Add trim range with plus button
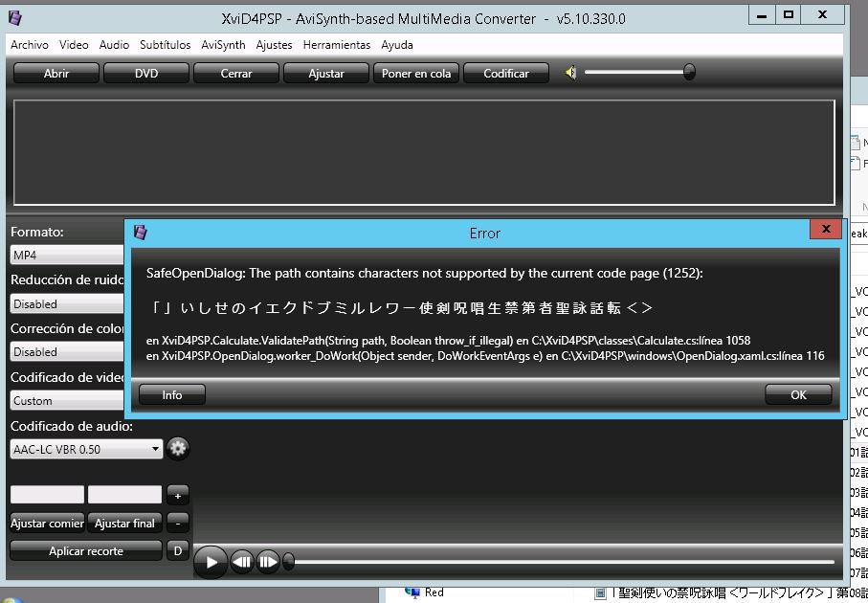Viewport: 868px width, 603px height. [178, 496]
